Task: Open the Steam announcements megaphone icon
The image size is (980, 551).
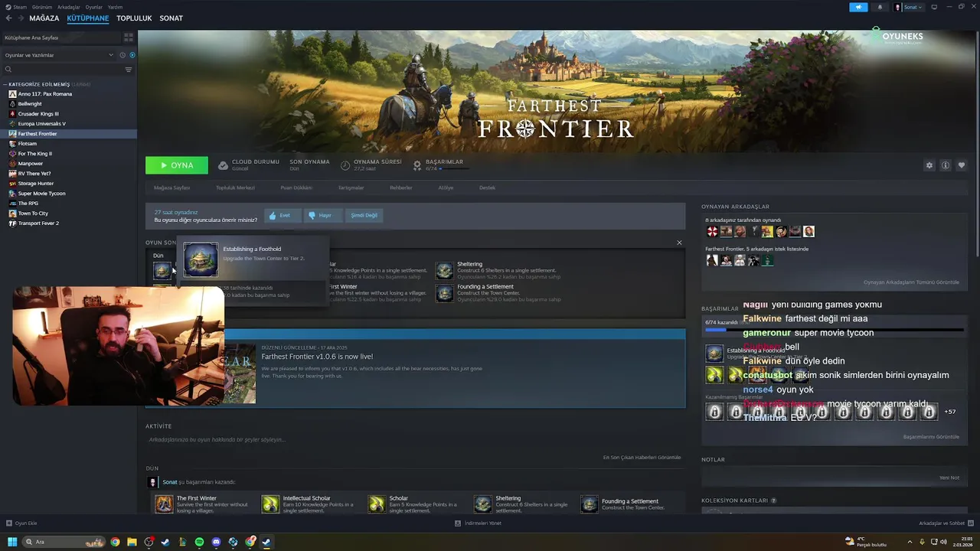Action: pos(858,7)
